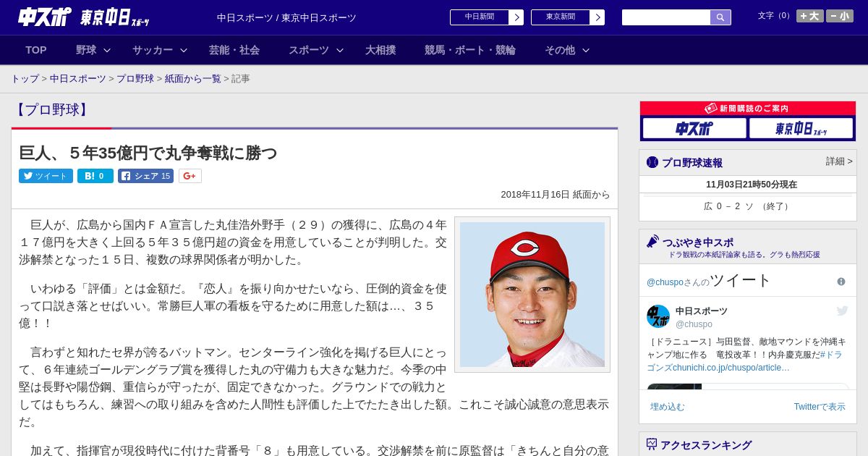Click the Hatena bookmark B! button
The height and width of the screenshot is (456, 868).
point(95,176)
